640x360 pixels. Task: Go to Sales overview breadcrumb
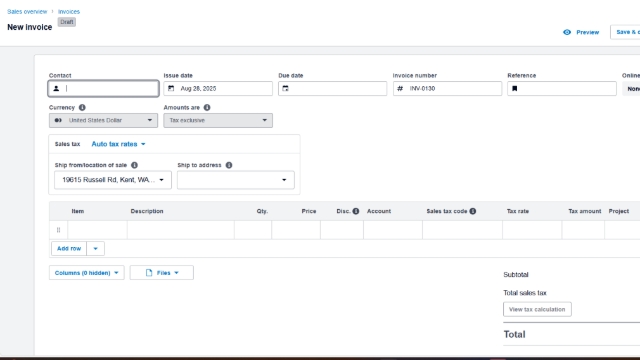pyautogui.click(x=27, y=11)
